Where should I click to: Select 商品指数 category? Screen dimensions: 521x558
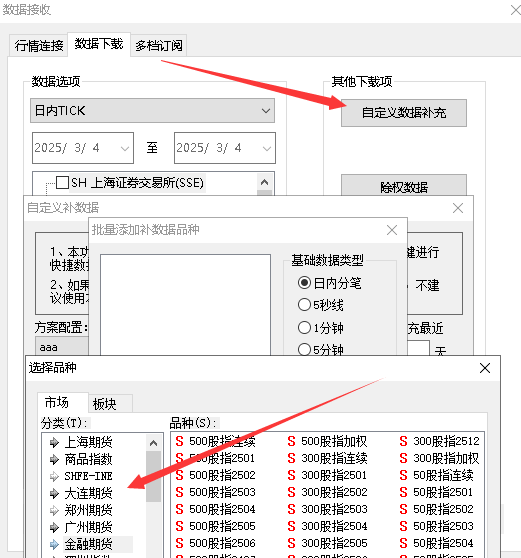click(x=88, y=459)
